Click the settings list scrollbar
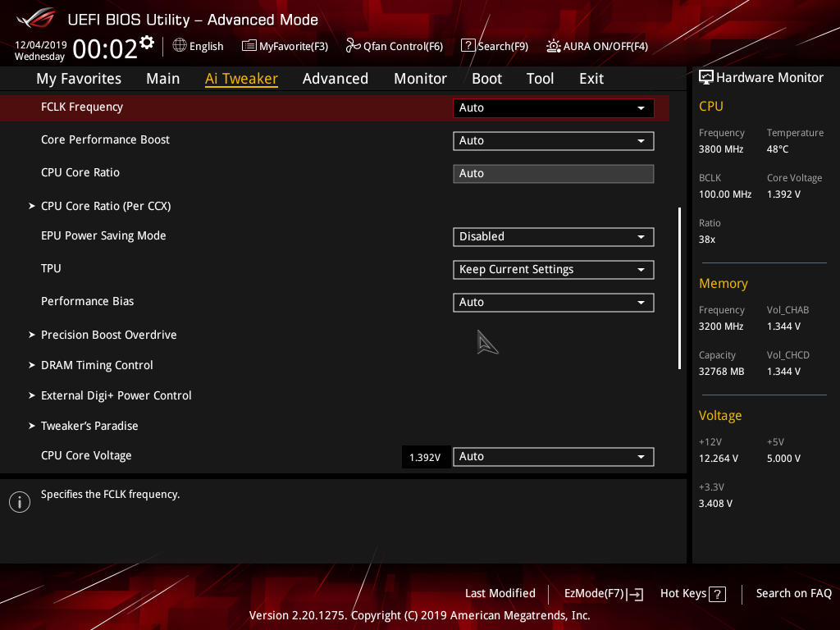Viewport: 840px width, 630px height. pyautogui.click(x=680, y=288)
